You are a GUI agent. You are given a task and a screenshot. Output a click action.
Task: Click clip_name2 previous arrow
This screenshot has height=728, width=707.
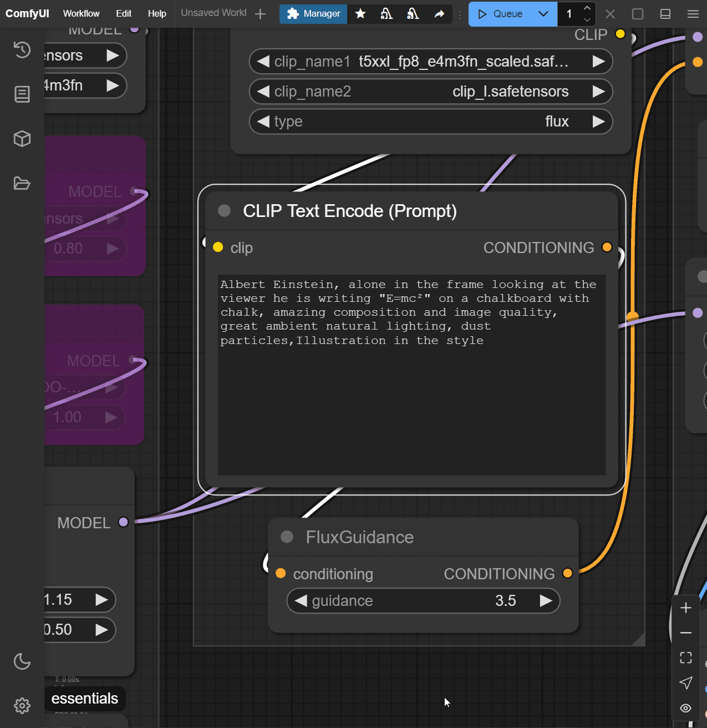pyautogui.click(x=263, y=91)
